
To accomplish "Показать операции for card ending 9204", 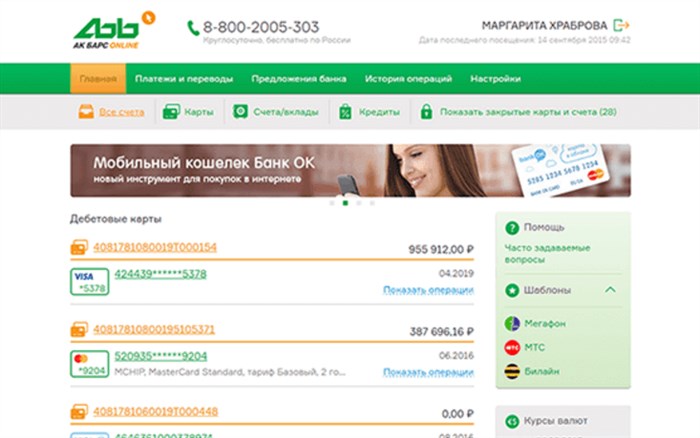I will (x=428, y=372).
